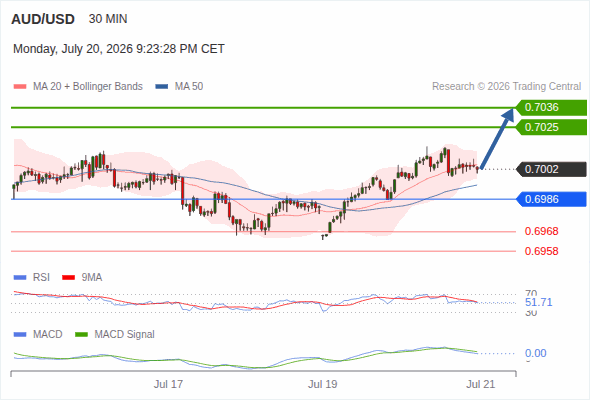The height and width of the screenshot is (400, 590).
Task: Click the red 9MA legend swatch
Action: (x=68, y=278)
